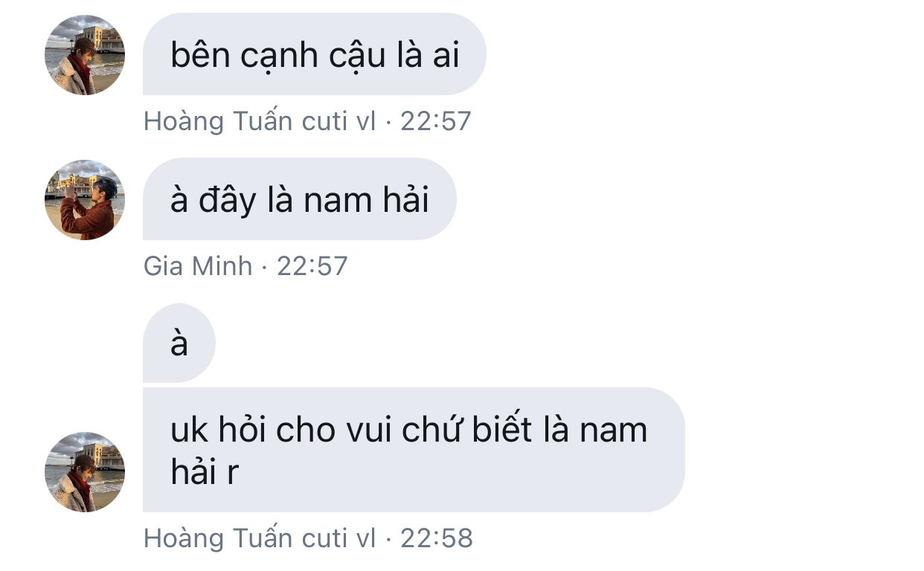Click the word "biết" in the last message
This screenshot has width=924, height=571.
[x=503, y=429]
